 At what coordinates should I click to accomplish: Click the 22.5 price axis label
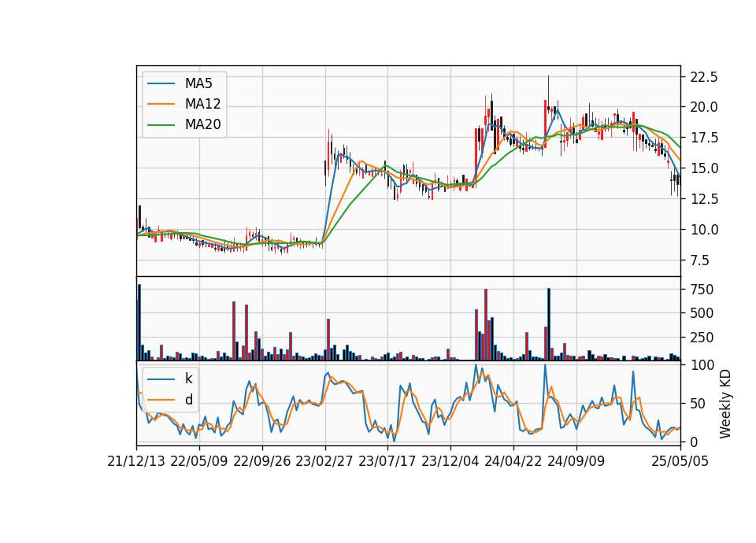[704, 76]
